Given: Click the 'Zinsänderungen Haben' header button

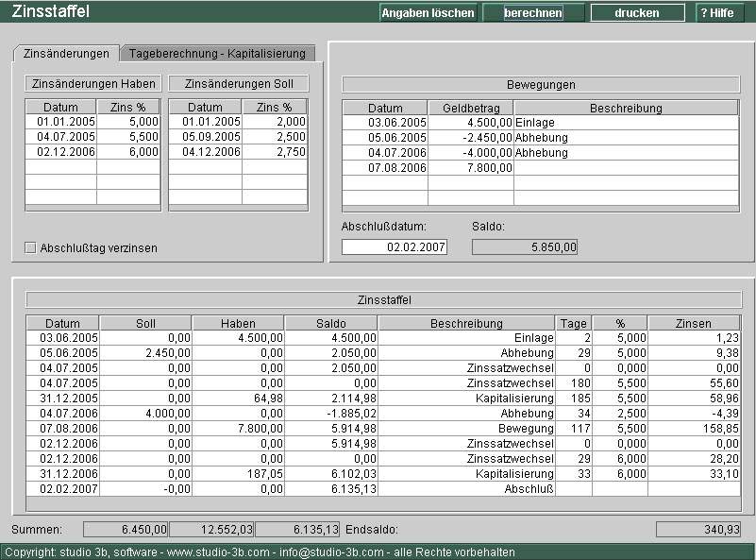Looking at the screenshot, I should click(92, 83).
